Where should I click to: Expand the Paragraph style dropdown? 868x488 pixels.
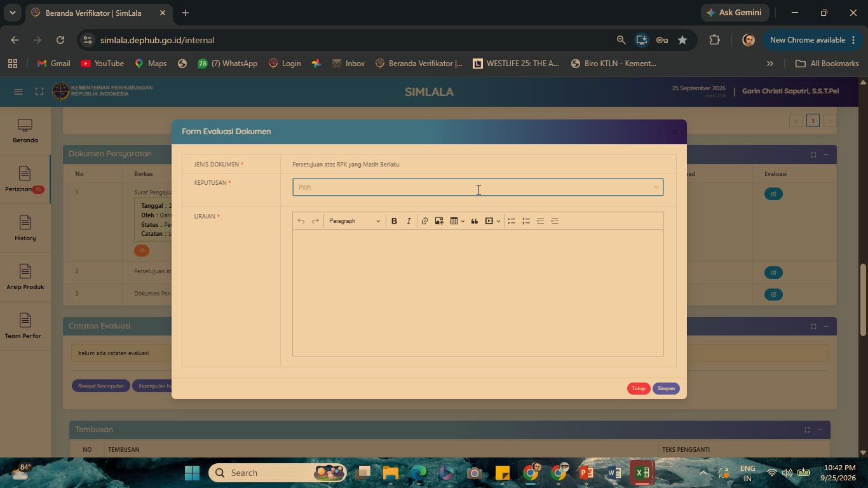click(355, 221)
